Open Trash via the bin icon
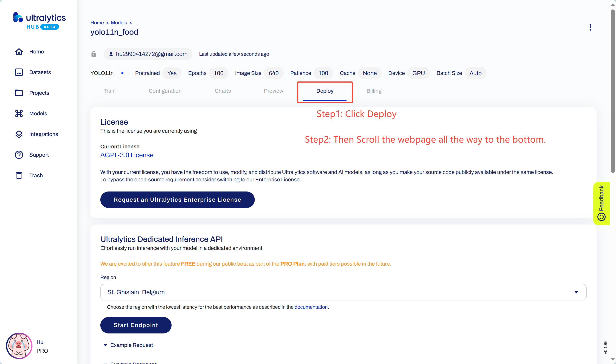616x364 pixels. [19, 175]
